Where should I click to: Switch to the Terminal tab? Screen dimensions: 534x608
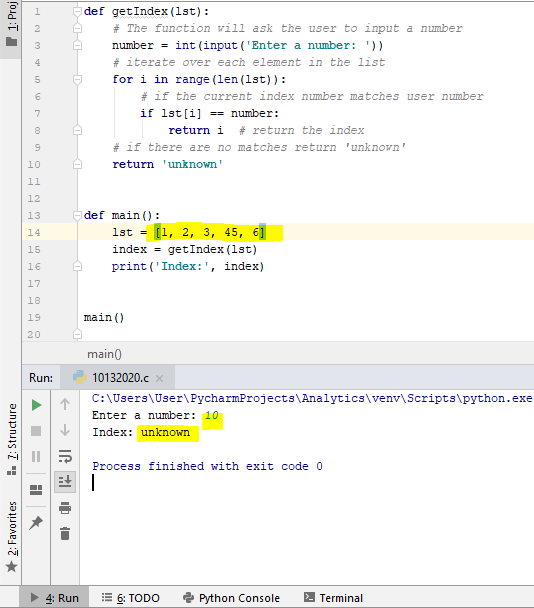coord(334,598)
